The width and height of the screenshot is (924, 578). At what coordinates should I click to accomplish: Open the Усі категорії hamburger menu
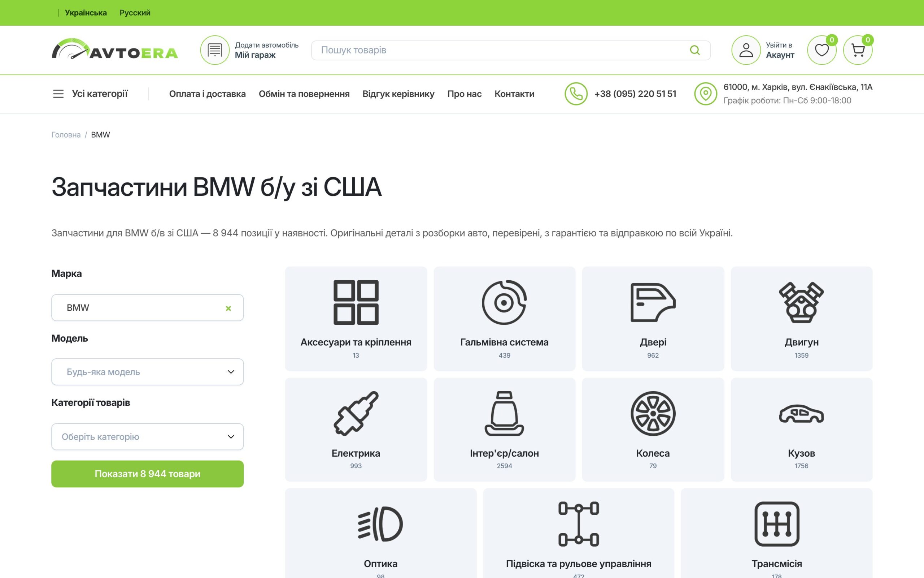tap(90, 94)
